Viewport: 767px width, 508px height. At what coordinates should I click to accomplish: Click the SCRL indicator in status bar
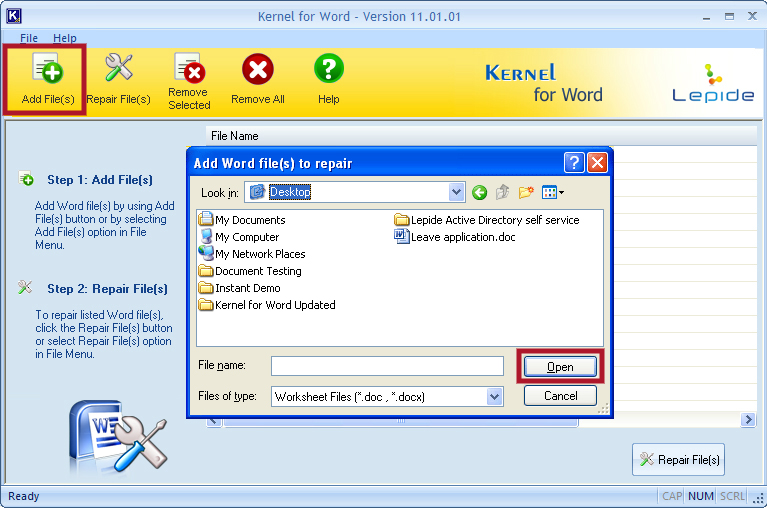pos(732,496)
